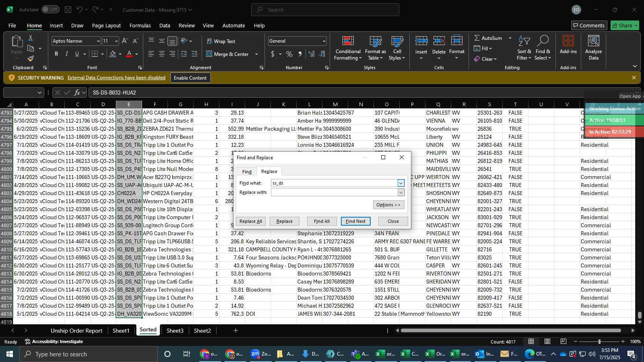
Task: Click the Center align icon
Action: (x=161, y=54)
